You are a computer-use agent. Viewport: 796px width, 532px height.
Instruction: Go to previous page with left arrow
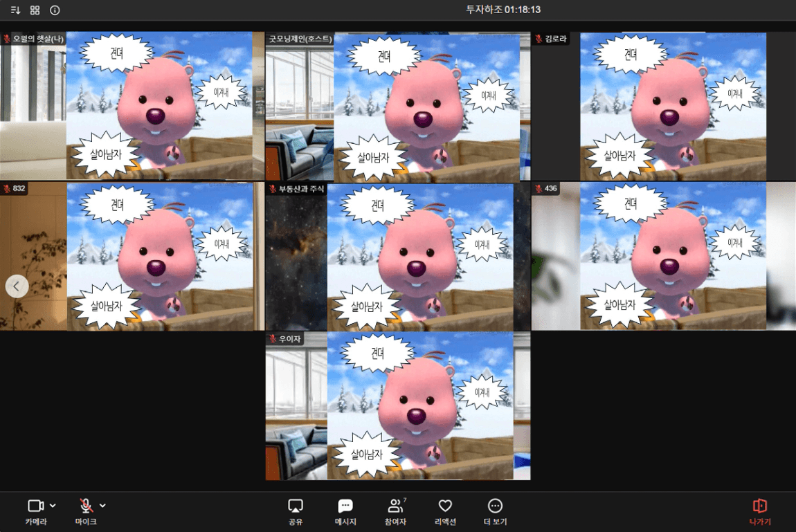click(17, 286)
